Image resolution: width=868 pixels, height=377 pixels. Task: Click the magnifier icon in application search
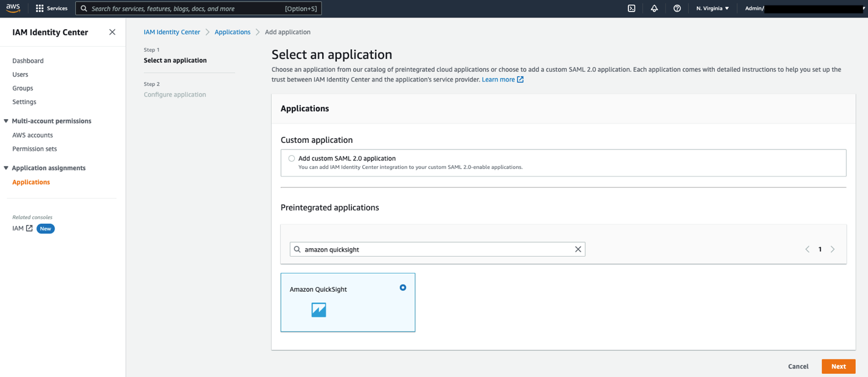(x=297, y=249)
